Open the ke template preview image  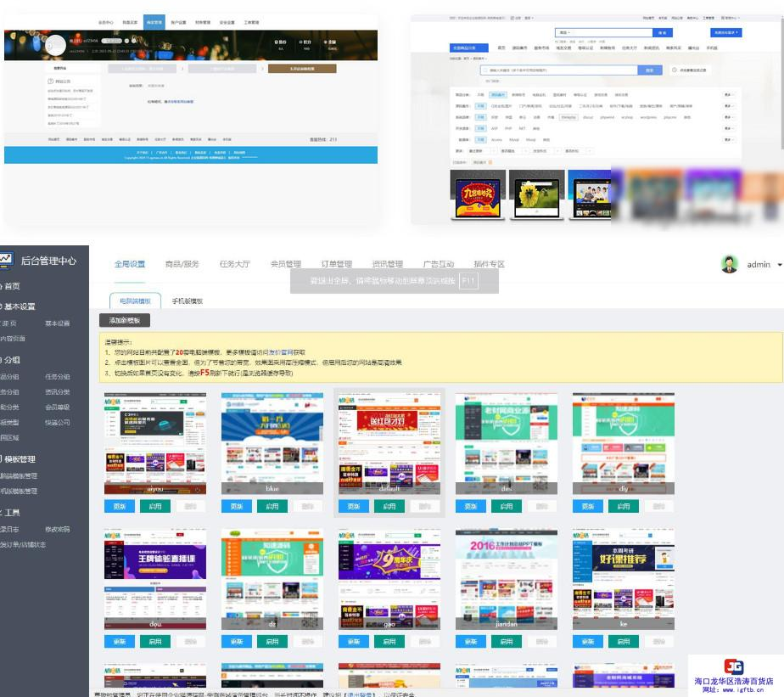click(623, 577)
